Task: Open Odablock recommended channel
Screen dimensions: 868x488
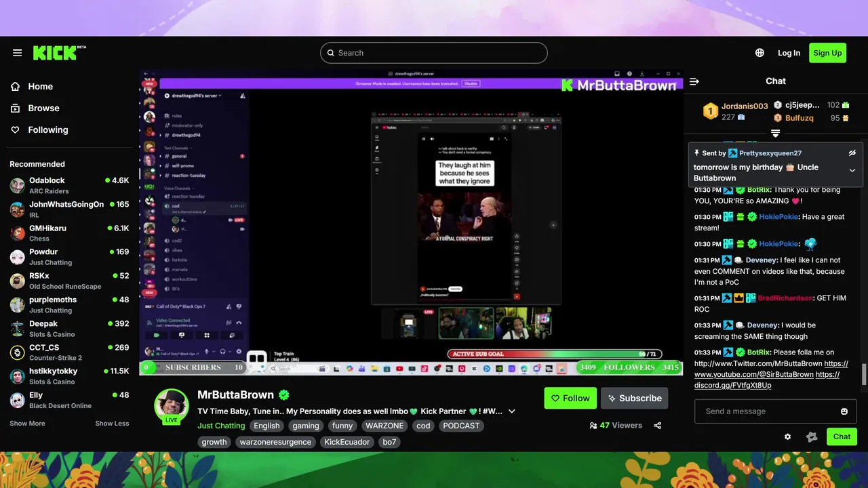Action: point(69,185)
